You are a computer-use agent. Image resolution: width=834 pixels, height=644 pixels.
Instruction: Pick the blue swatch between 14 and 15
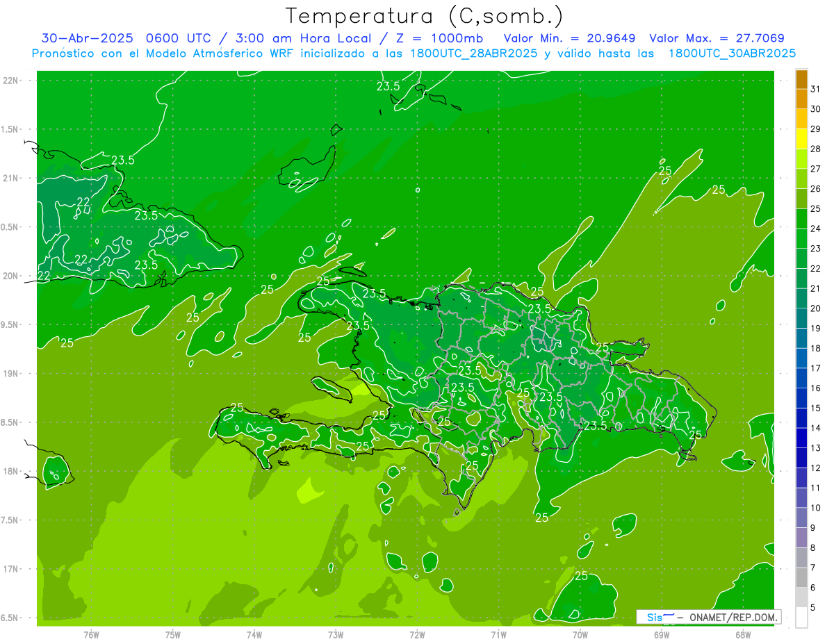[801, 418]
